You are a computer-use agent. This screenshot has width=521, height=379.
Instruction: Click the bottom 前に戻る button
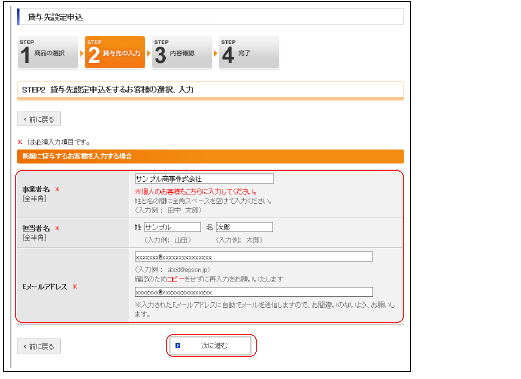(39, 346)
